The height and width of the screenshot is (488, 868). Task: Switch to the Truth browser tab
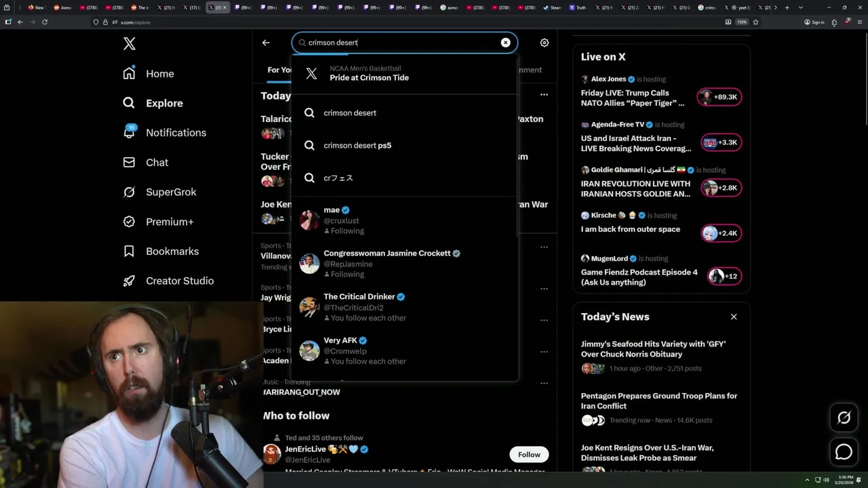click(578, 7)
